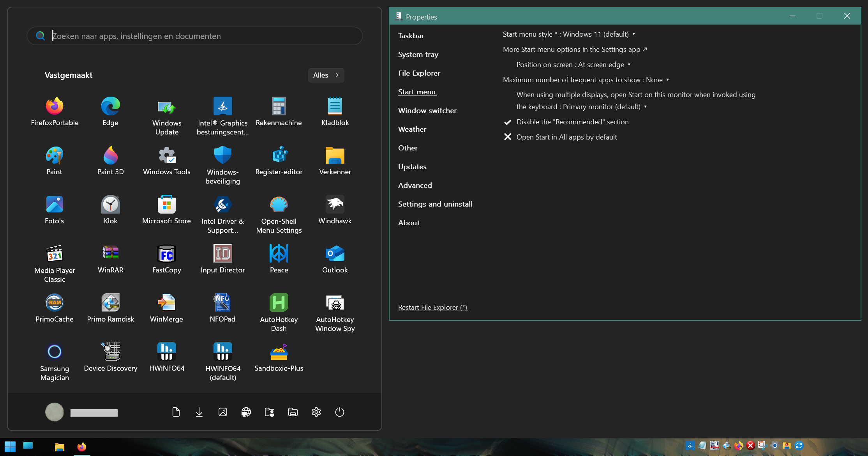Screen dimensions: 868x456
Task: Open the Other settings page
Action: 408,148
